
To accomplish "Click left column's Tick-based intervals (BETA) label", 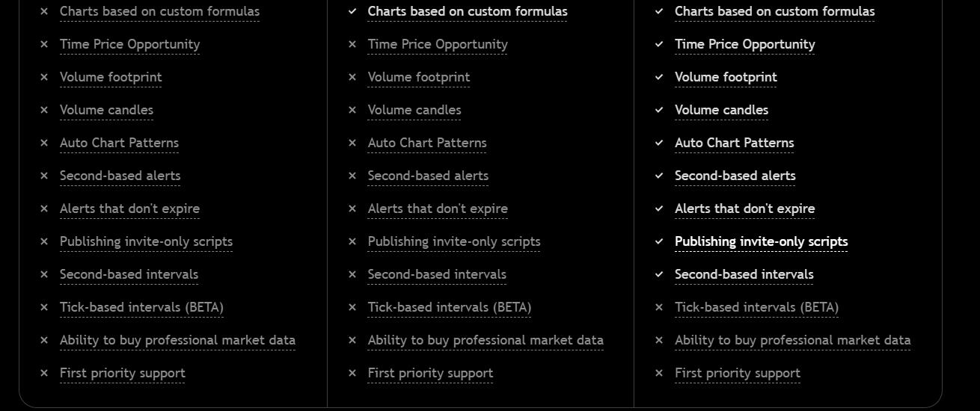I will [x=141, y=307].
